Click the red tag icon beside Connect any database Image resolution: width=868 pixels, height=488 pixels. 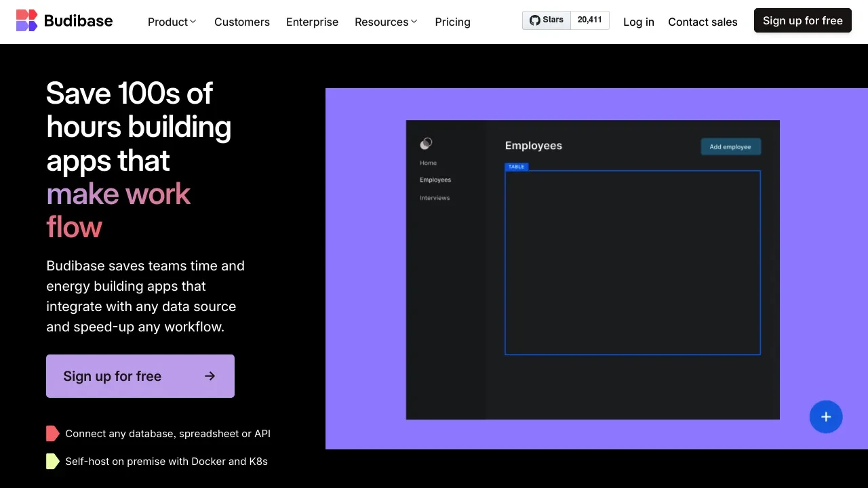(53, 433)
